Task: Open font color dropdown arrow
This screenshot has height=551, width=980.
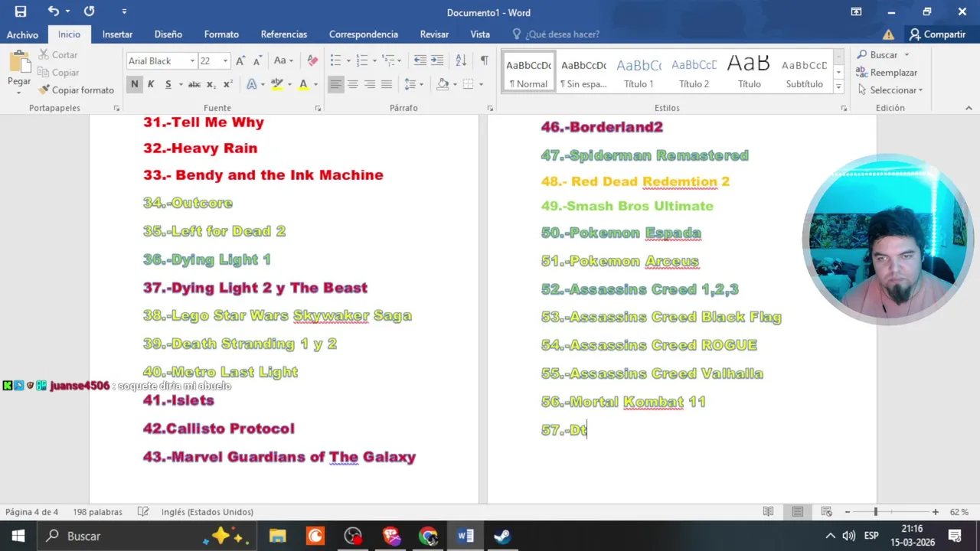Action: click(x=315, y=84)
